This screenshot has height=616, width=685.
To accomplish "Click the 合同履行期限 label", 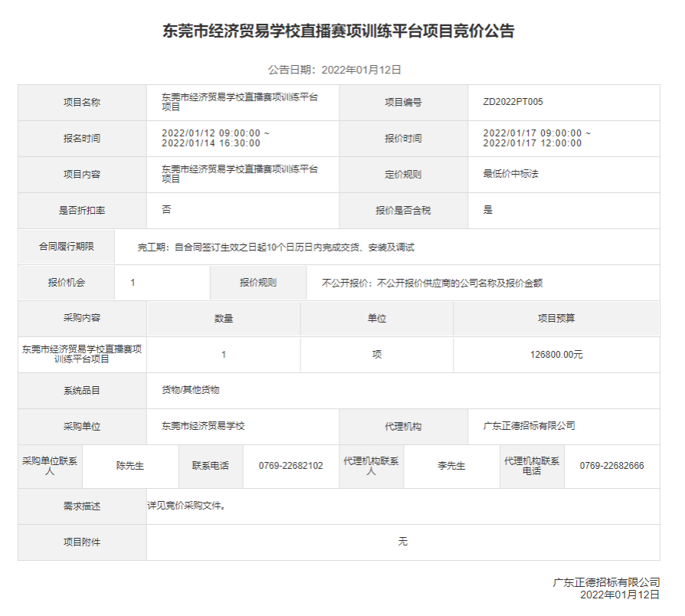I will click(x=67, y=247).
